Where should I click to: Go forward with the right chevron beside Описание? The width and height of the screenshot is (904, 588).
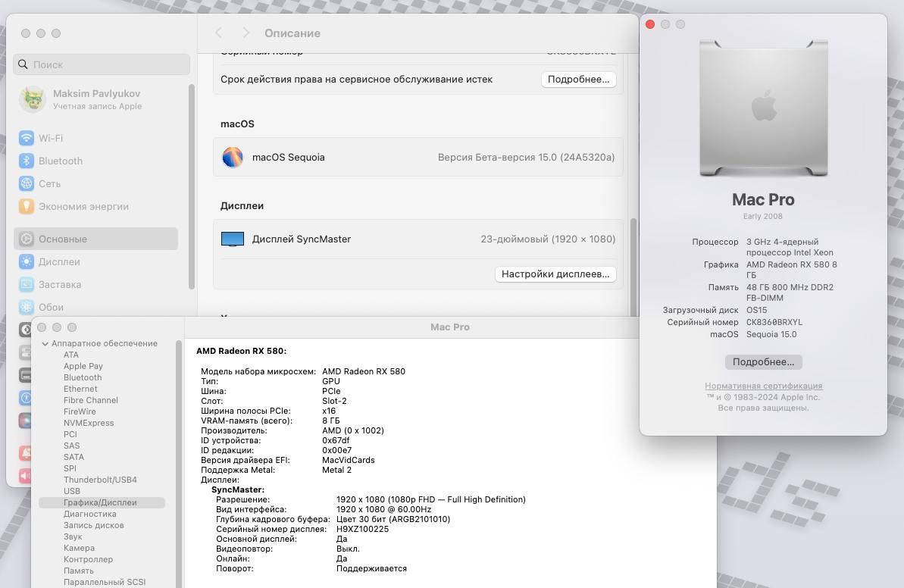coord(246,33)
